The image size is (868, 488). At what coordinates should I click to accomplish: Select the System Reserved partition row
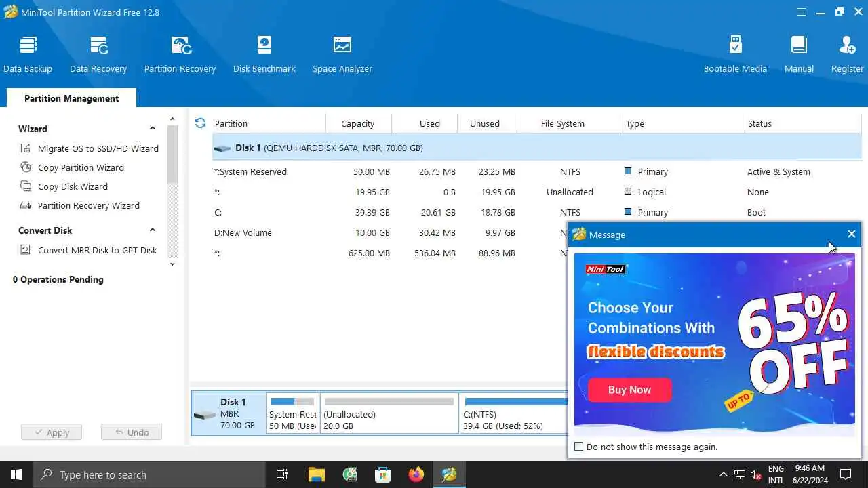537,171
